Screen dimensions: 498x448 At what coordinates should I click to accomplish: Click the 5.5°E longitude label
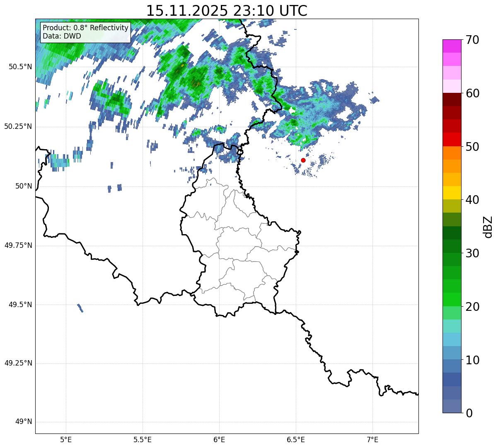coord(143,440)
